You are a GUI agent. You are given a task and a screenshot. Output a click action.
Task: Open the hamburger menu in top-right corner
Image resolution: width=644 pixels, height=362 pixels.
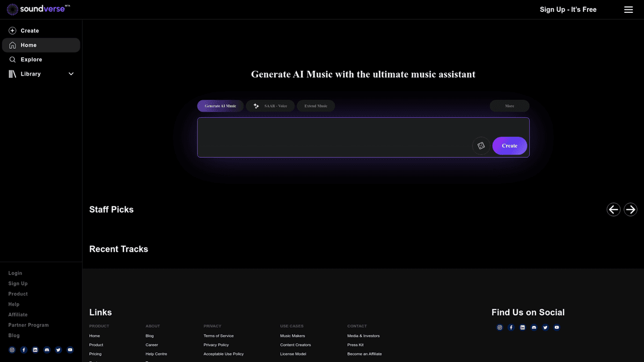coord(628,10)
